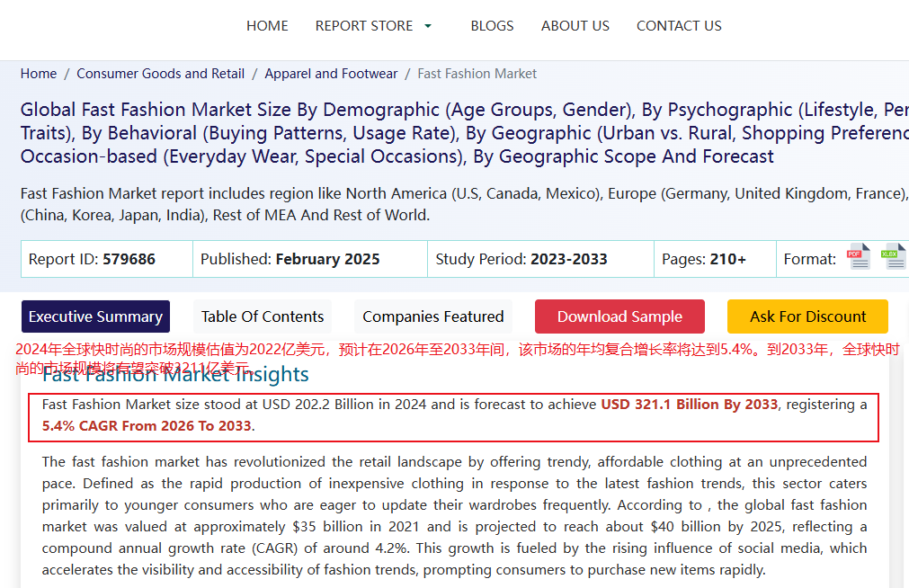Click the Fast Fashion Market Insights heading
The image size is (909, 588).
175,375
